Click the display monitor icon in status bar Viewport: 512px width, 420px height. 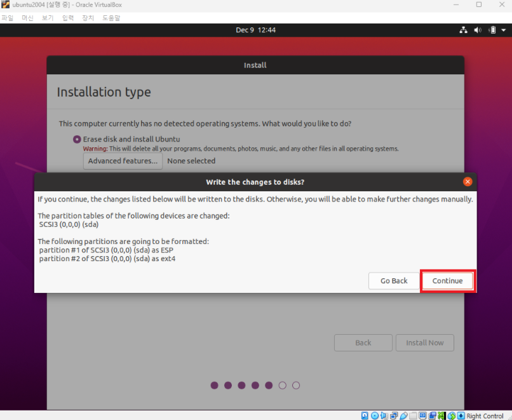click(x=422, y=416)
